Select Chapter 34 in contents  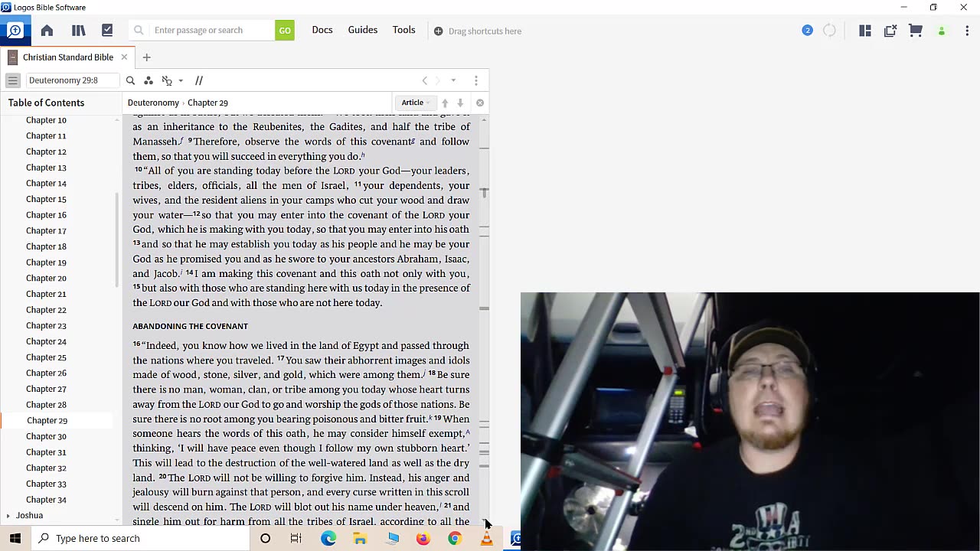click(46, 500)
